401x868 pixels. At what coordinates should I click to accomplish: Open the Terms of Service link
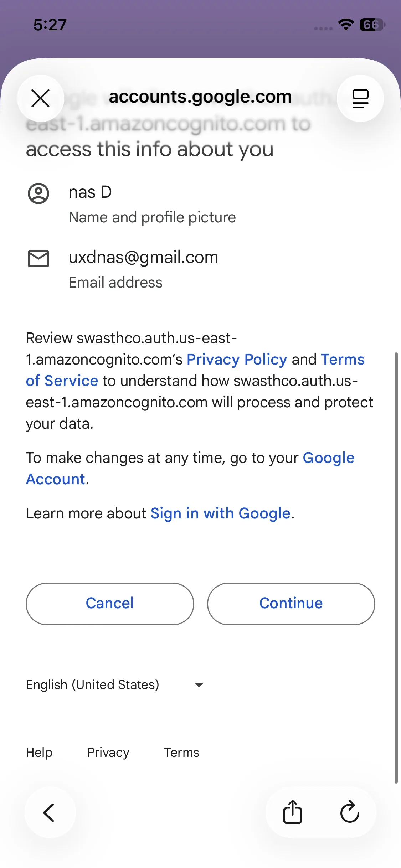point(62,381)
